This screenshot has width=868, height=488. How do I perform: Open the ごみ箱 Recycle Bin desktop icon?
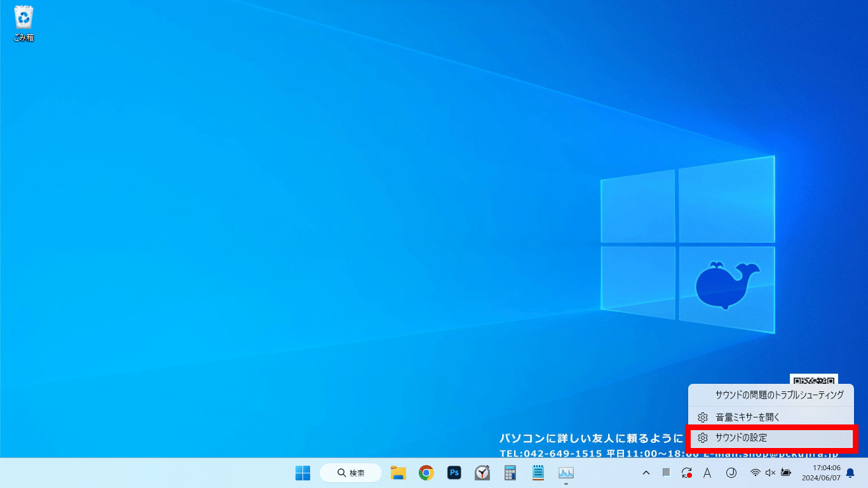coord(24,23)
